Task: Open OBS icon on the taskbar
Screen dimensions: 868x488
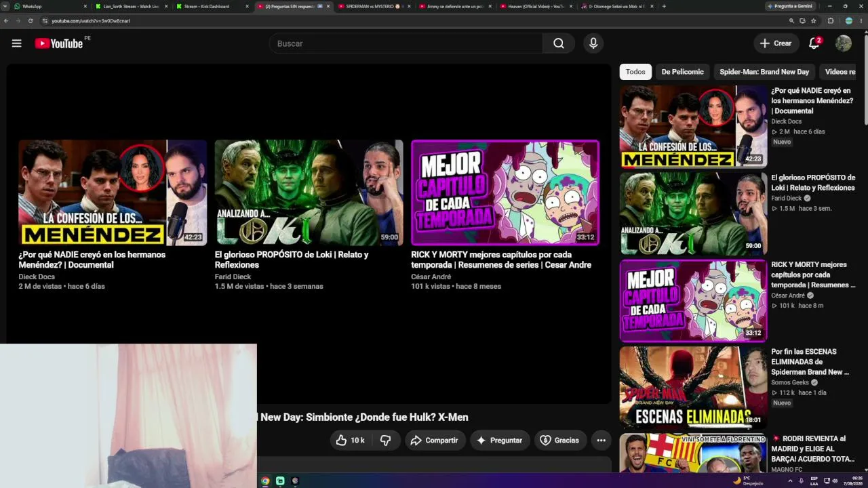Action: pos(295,481)
